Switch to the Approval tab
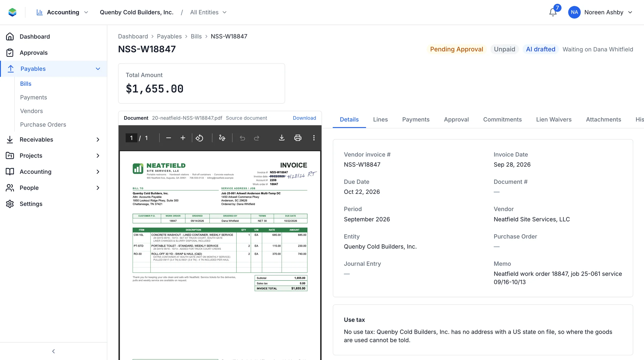The height and width of the screenshot is (360, 644). coord(456,120)
